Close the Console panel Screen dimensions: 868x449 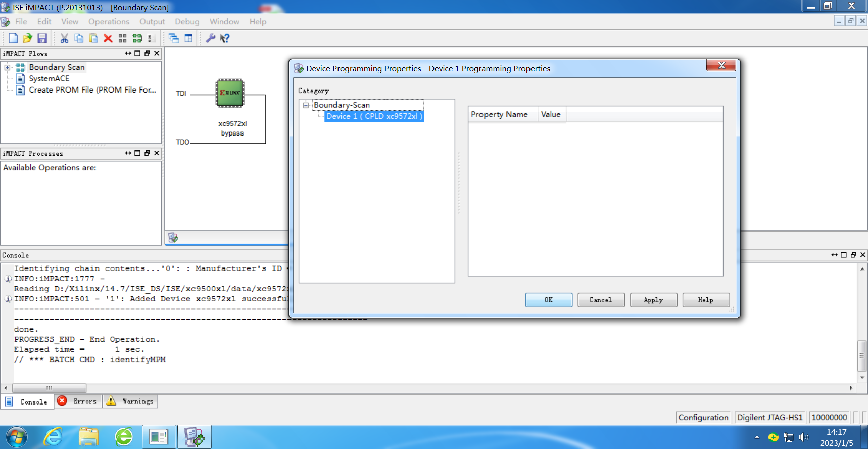863,255
